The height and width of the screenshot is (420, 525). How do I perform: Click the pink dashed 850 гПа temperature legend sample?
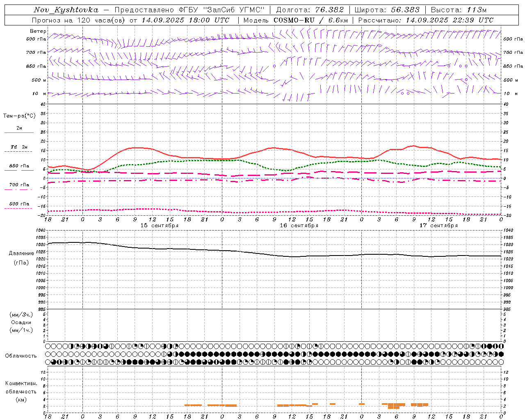19,171
